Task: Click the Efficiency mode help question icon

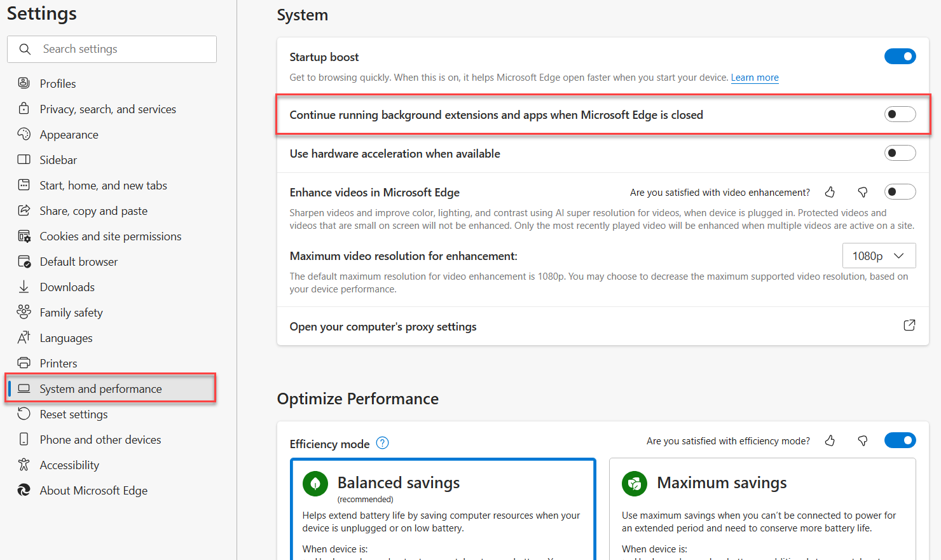Action: 382,443
